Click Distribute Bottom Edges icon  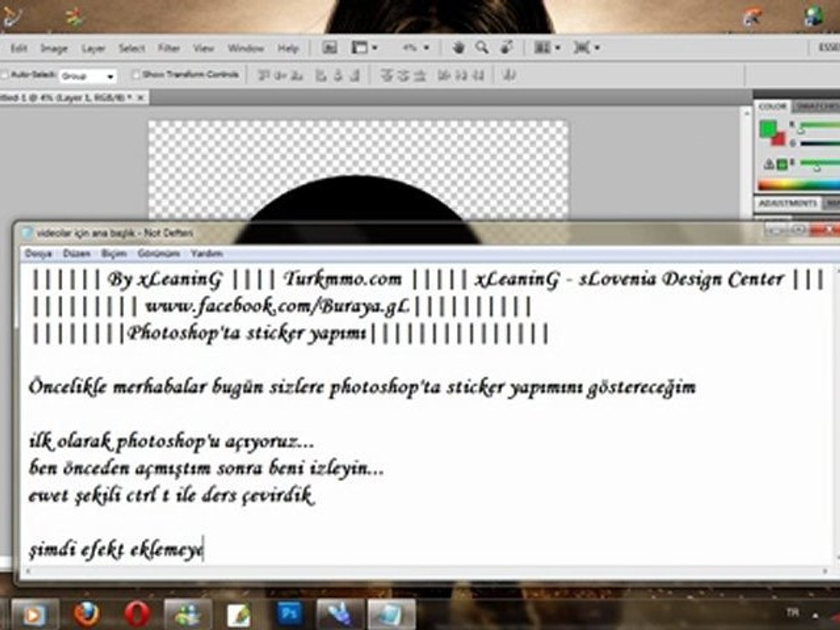pyautogui.click(x=420, y=75)
